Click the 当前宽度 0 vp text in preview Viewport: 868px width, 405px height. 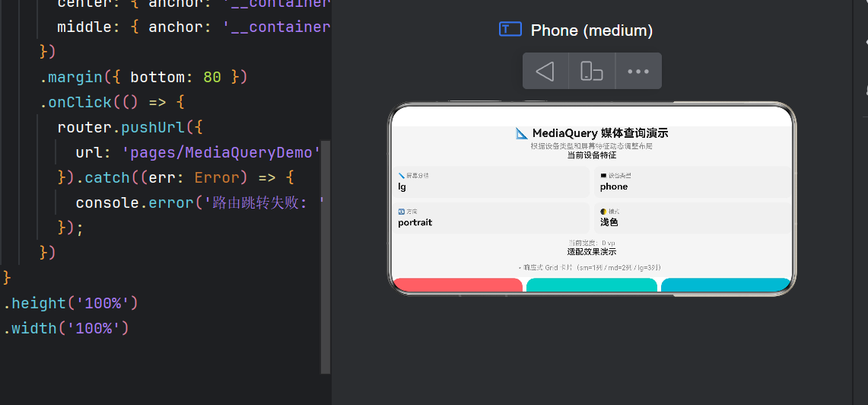(x=592, y=243)
